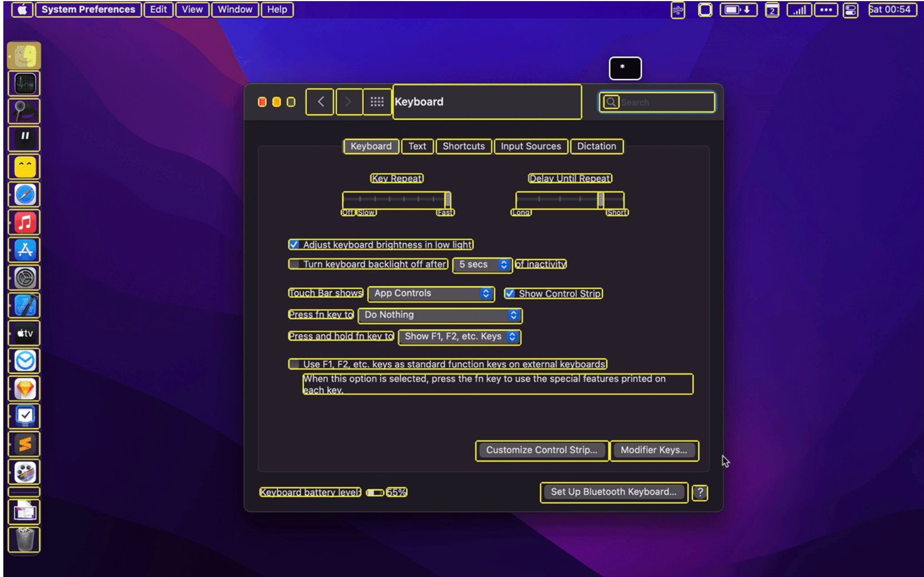The width and height of the screenshot is (924, 577).
Task: Click Customize Control Strip button
Action: pyautogui.click(x=542, y=451)
